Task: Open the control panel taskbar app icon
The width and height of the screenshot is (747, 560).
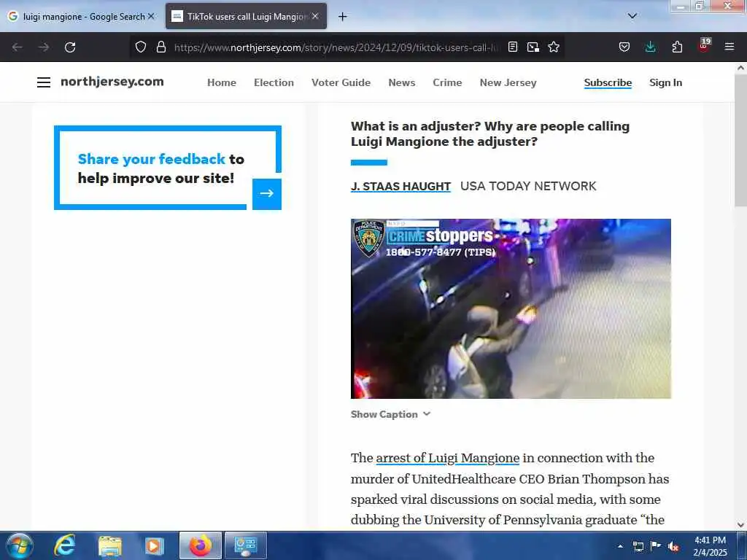Action: click(x=245, y=545)
